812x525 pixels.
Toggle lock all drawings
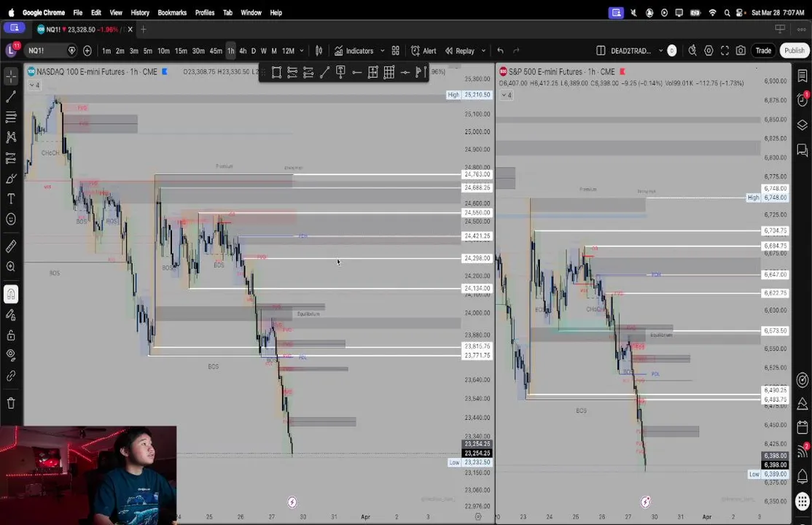pos(11,335)
